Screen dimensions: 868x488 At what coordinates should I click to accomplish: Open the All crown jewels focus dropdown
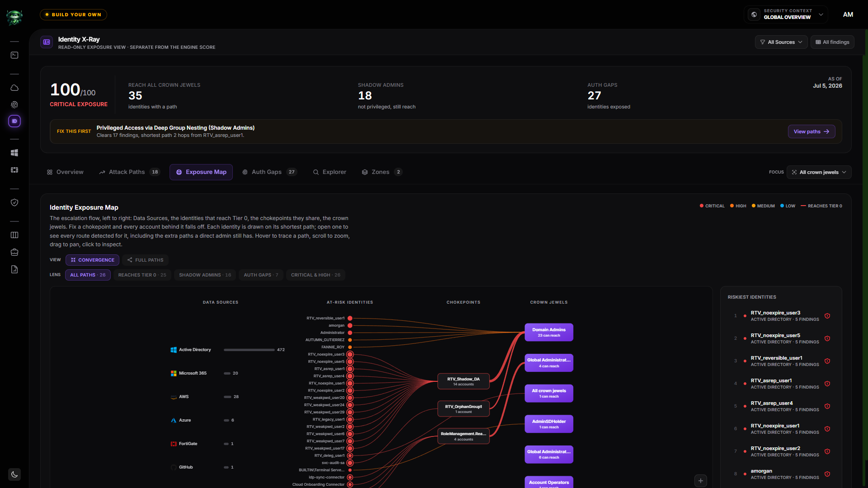(819, 172)
